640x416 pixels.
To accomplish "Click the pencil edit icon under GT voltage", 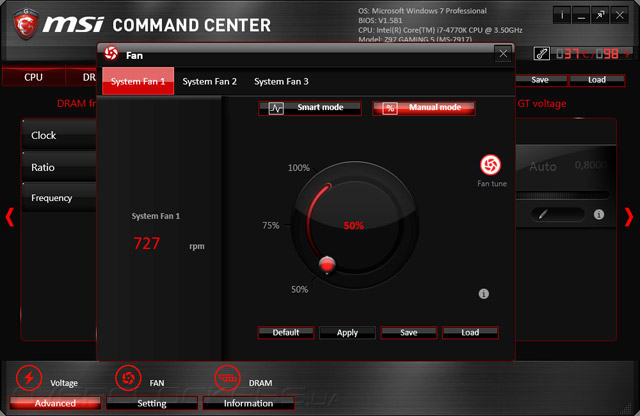I will pos(542,214).
